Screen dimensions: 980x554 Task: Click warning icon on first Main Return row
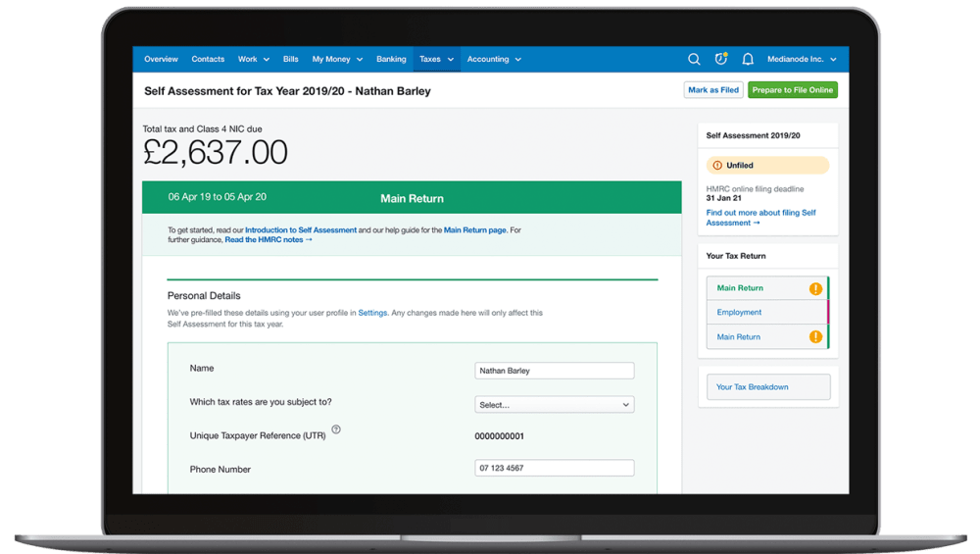[x=815, y=288]
